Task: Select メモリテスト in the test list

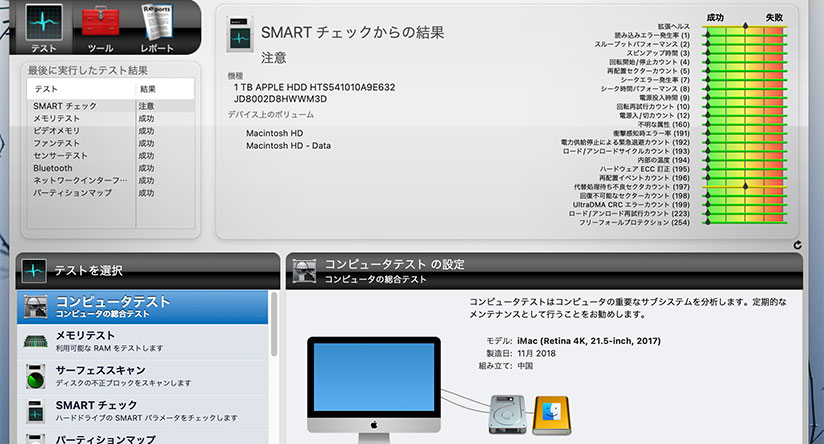Action: (143, 342)
